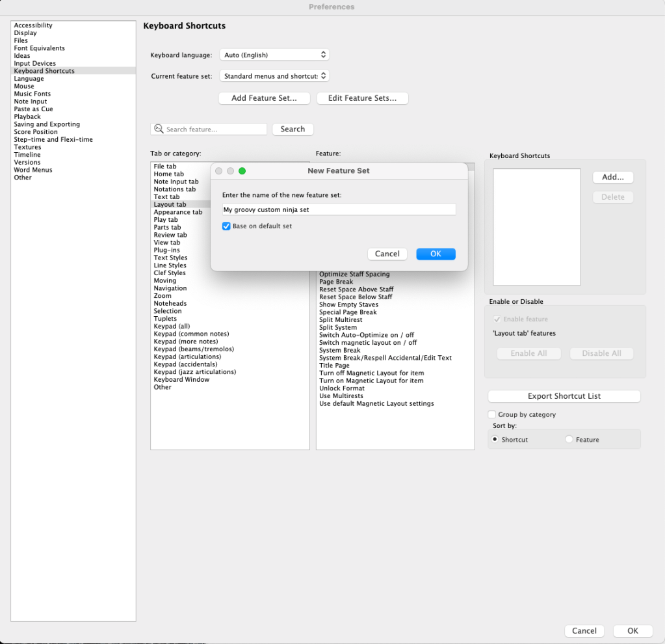Screen dimensions: 665x644
Task: Click the Search button beside search field
Action: (293, 129)
